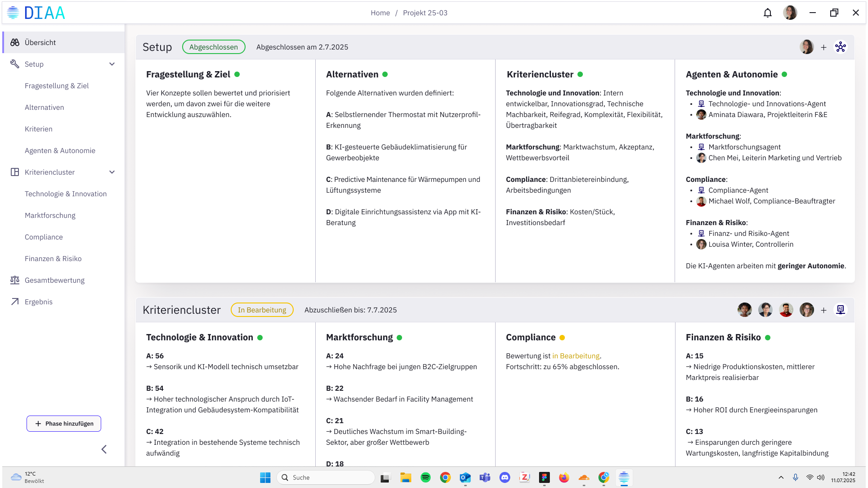
Task: Collapse the Setup section in sidebar
Action: 112,64
